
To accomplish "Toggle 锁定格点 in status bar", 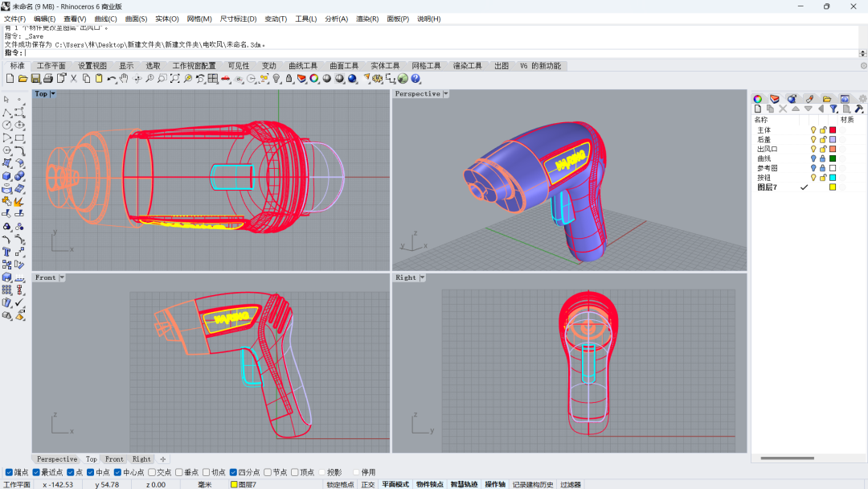I will [x=341, y=484].
